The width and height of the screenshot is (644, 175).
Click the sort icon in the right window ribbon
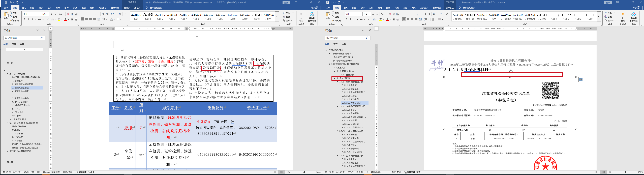(442, 14)
